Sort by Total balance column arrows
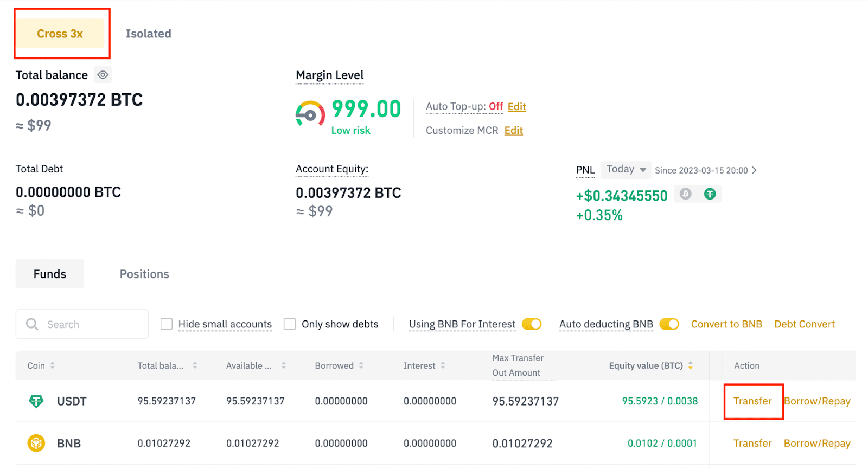Viewport: 868px width, 469px height. point(195,365)
